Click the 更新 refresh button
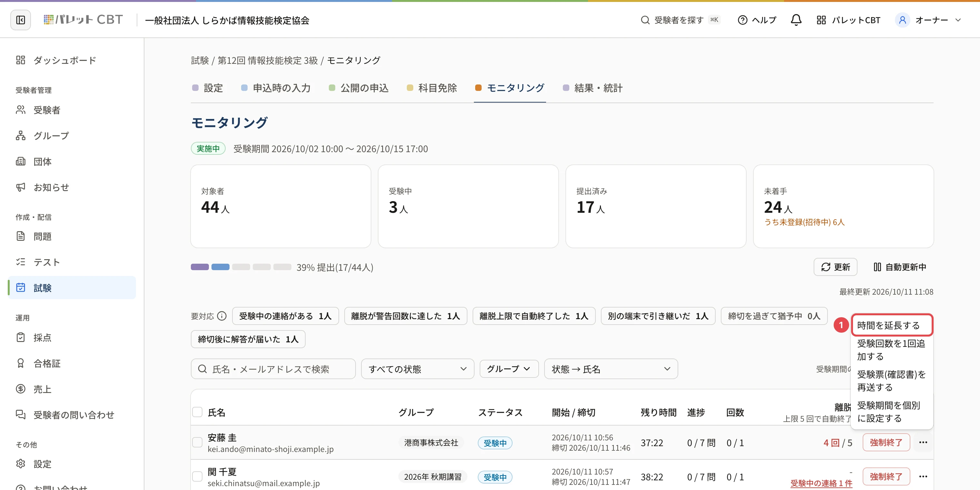This screenshot has height=490, width=980. pos(835,267)
